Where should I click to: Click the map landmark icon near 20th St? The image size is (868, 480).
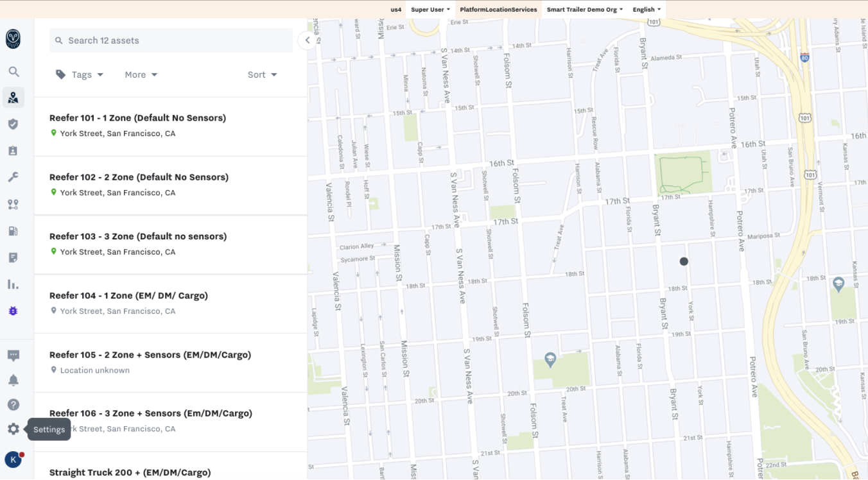(550, 359)
